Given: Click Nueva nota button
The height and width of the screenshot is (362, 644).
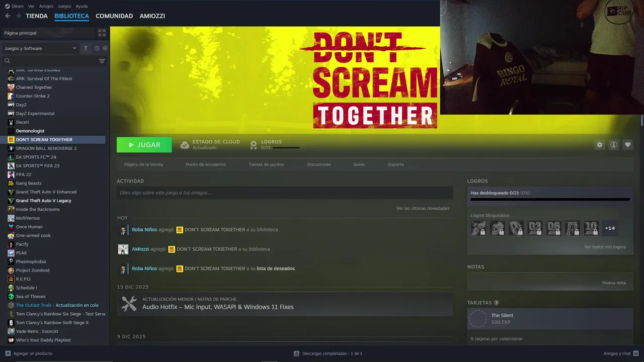Looking at the screenshot, I should 614,283.
